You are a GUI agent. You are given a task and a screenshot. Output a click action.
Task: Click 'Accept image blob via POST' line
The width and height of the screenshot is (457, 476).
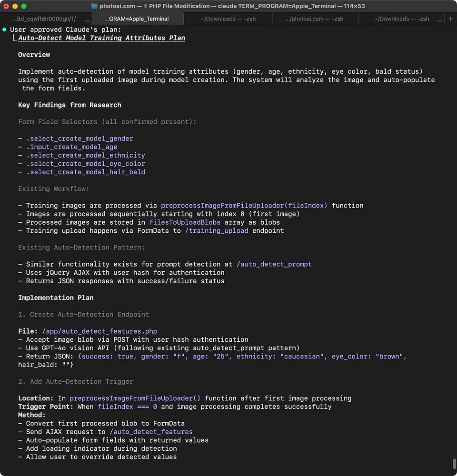click(x=133, y=340)
